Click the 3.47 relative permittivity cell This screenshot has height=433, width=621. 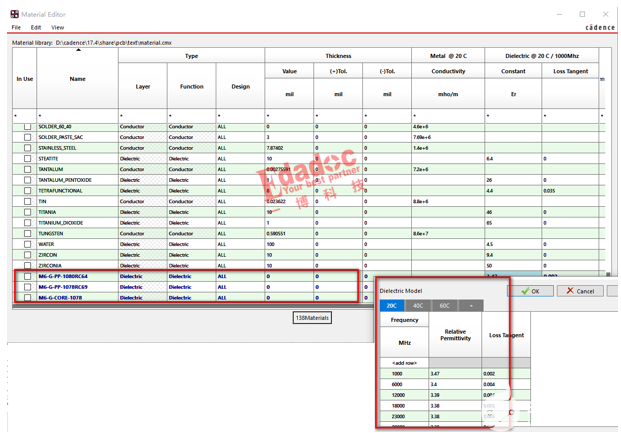point(455,374)
